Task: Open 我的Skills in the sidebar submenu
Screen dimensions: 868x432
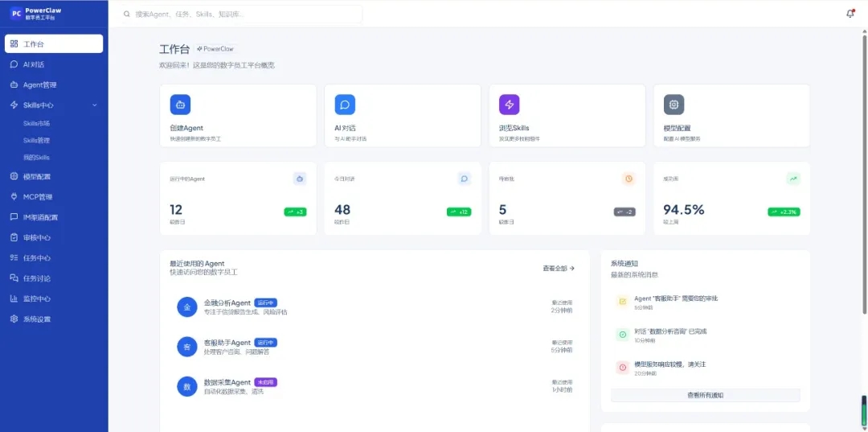Action: pos(36,158)
